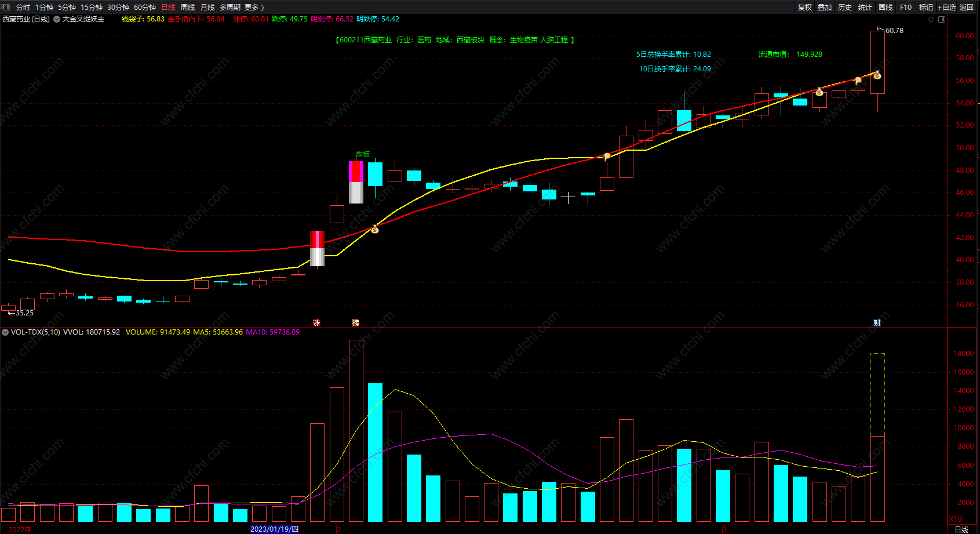The image size is (980, 534).
Task: Click the money bag signal near 44.00
Action: [375, 230]
